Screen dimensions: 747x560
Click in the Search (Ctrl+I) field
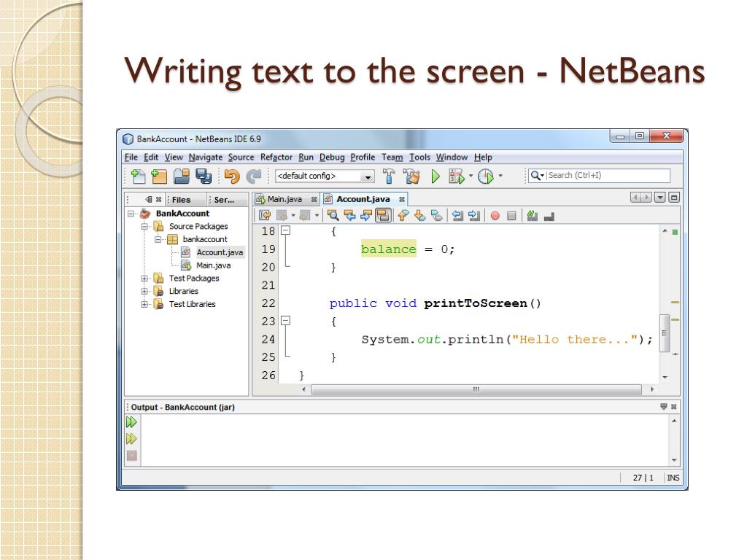click(x=608, y=176)
